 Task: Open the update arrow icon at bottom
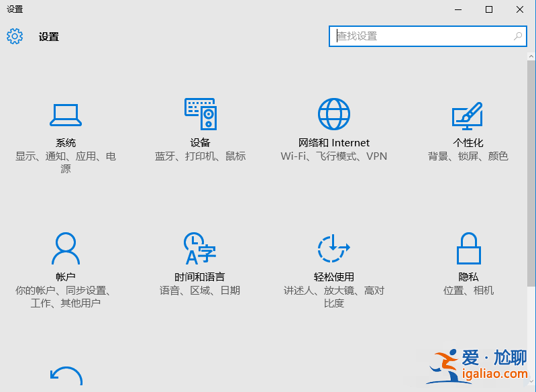coord(66,377)
